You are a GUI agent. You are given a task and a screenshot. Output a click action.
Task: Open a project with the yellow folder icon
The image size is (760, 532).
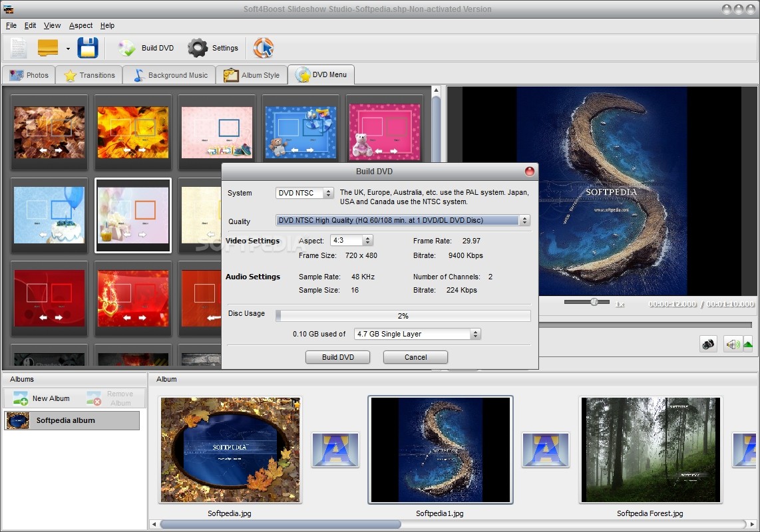pos(48,48)
